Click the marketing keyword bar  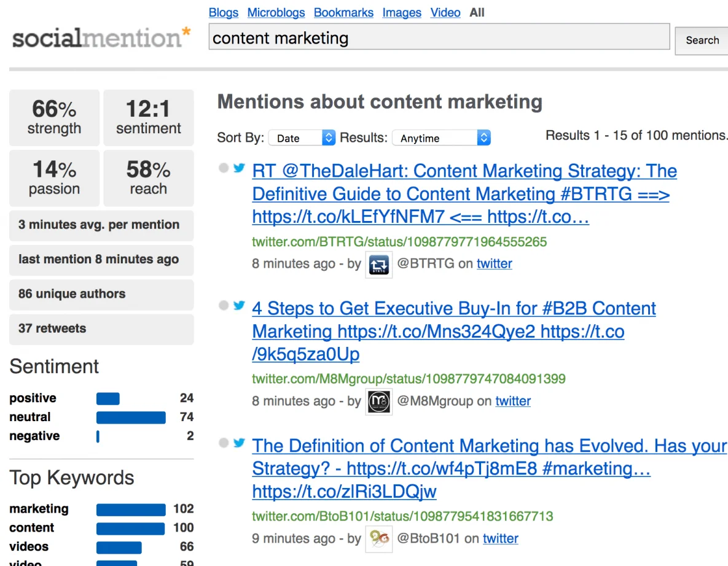[x=131, y=510]
